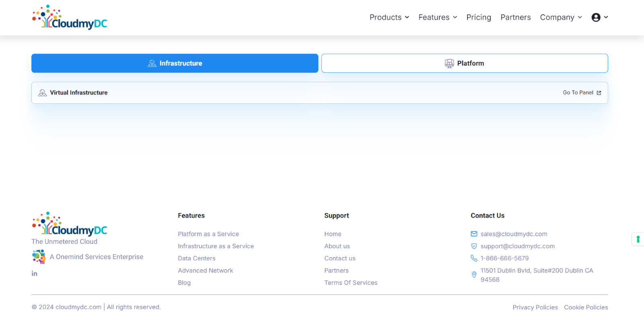Open the About us footer link
The width and height of the screenshot is (644, 319).
click(x=337, y=246)
